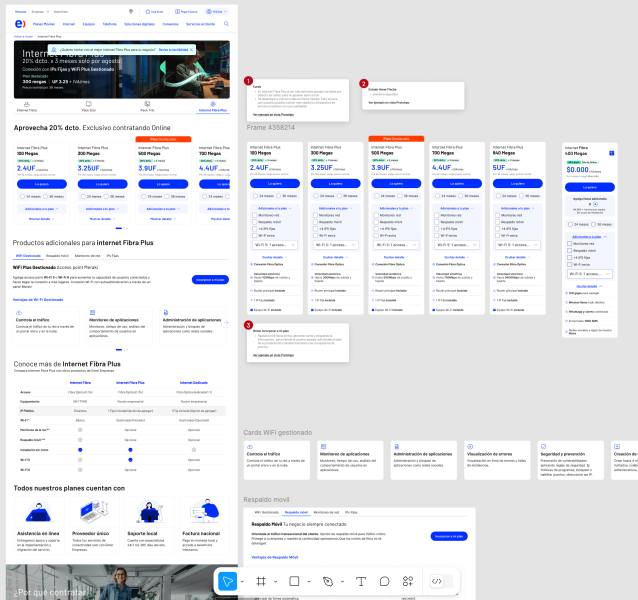
Task: Click pagination dots below Controla el tráfico cards
Action: [x=122, y=349]
